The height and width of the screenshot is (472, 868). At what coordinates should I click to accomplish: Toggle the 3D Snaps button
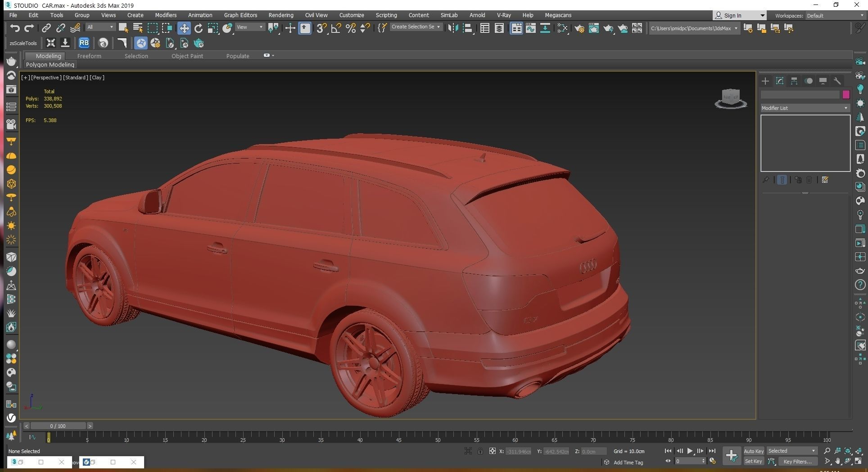click(321, 28)
